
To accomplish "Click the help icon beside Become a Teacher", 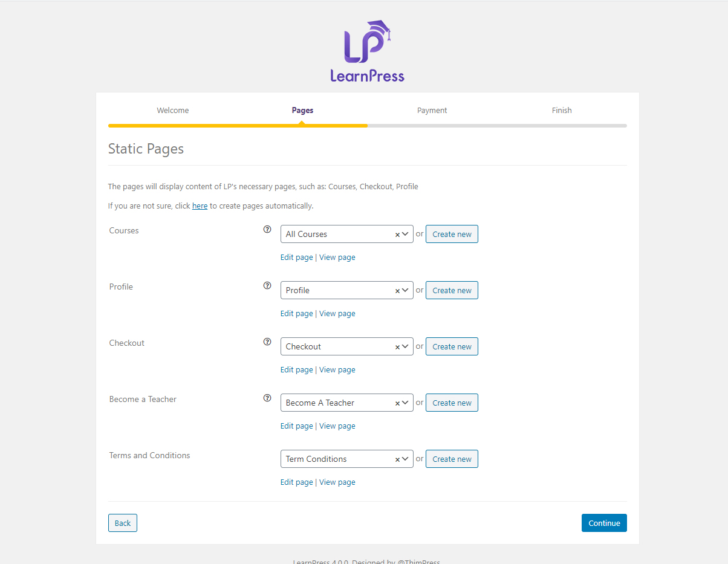I will [267, 398].
